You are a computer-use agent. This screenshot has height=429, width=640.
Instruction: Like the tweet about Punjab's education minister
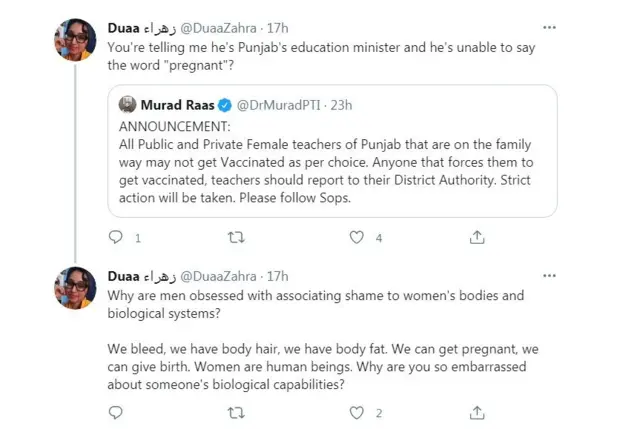pyautogui.click(x=357, y=238)
